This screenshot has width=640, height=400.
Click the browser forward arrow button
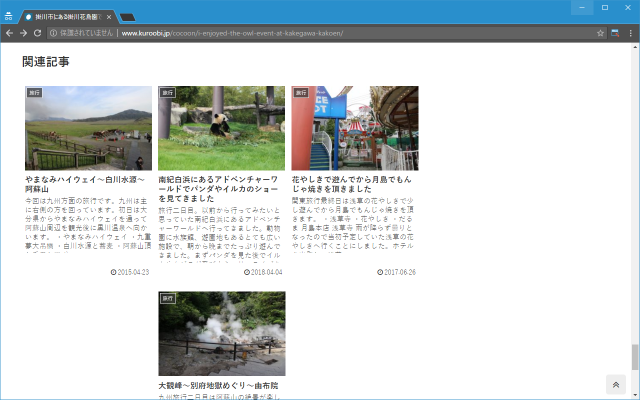(x=23, y=33)
